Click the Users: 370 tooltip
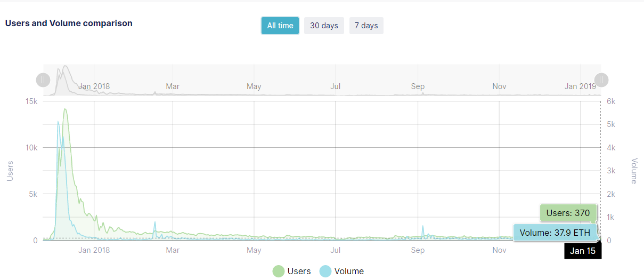 point(568,213)
